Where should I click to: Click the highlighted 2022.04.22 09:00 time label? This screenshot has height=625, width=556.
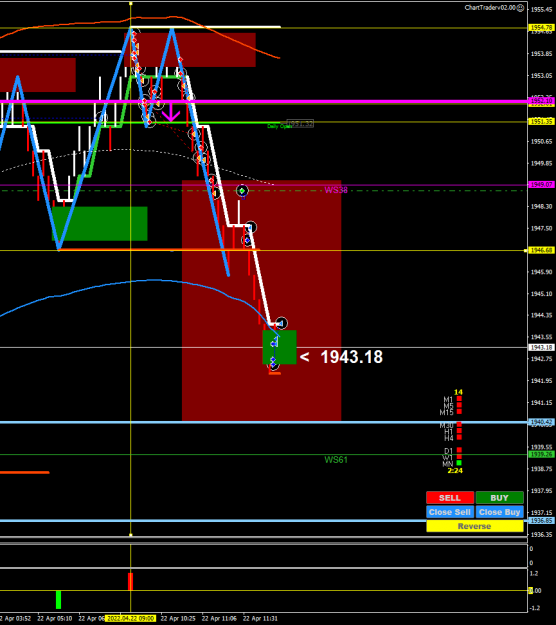coord(130,618)
